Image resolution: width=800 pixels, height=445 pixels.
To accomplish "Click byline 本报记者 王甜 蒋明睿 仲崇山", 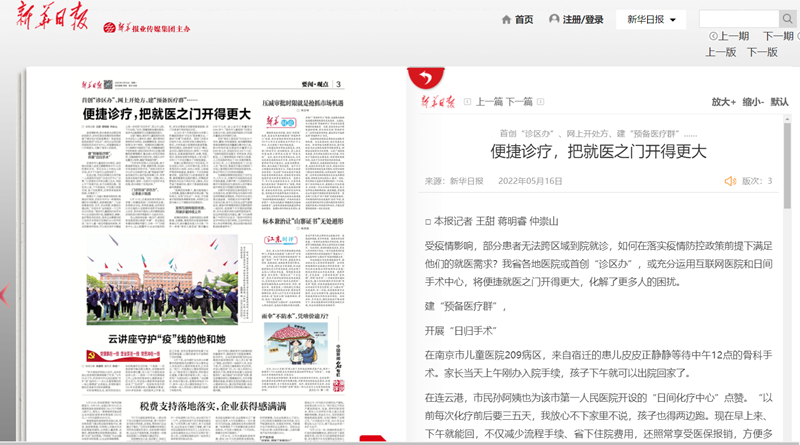I will pyautogui.click(x=492, y=221).
